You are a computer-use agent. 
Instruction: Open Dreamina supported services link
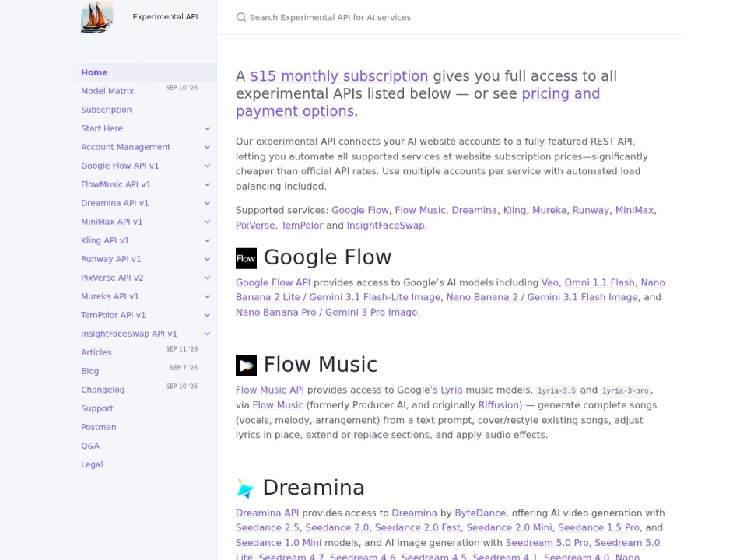[x=475, y=211]
